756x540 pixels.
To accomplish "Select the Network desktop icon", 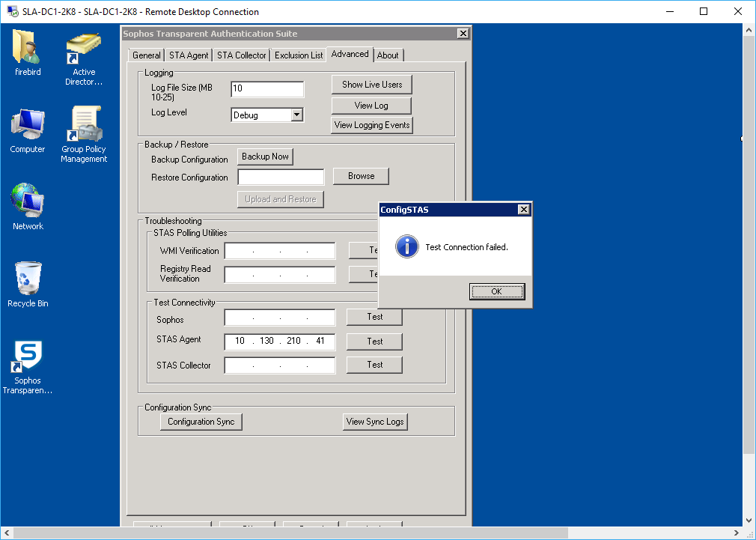I will 28,207.
